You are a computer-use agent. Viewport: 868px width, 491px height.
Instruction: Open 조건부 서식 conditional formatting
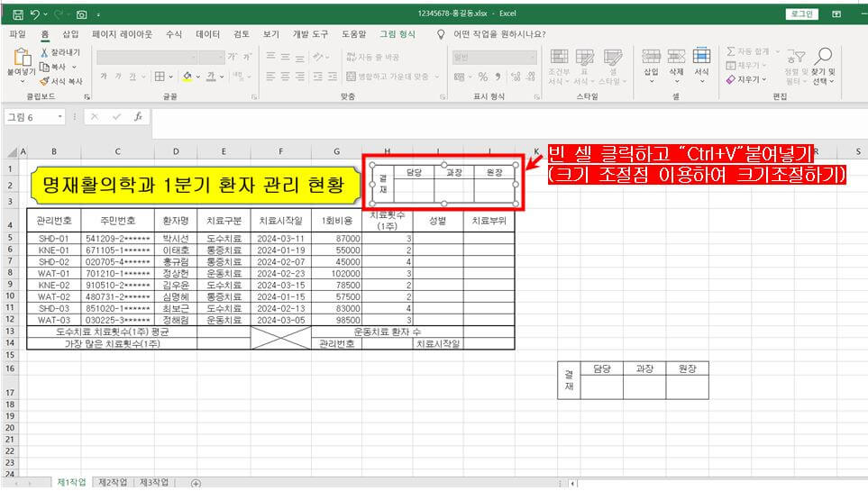click(x=559, y=67)
